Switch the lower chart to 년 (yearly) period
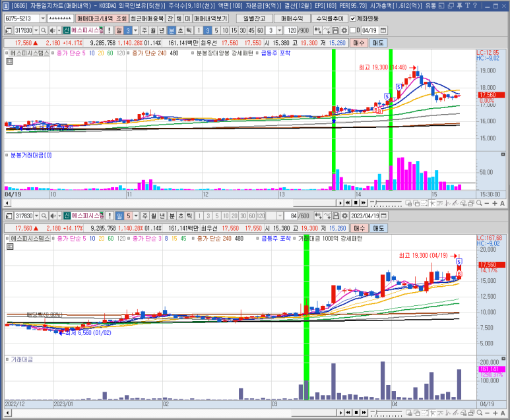510x420 pixels. point(162,216)
